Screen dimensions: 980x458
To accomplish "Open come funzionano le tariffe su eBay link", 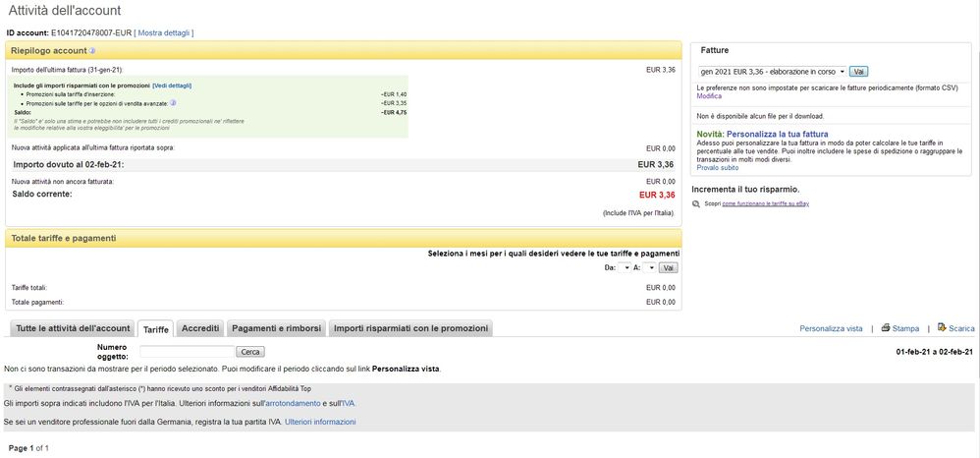I will pos(766,204).
